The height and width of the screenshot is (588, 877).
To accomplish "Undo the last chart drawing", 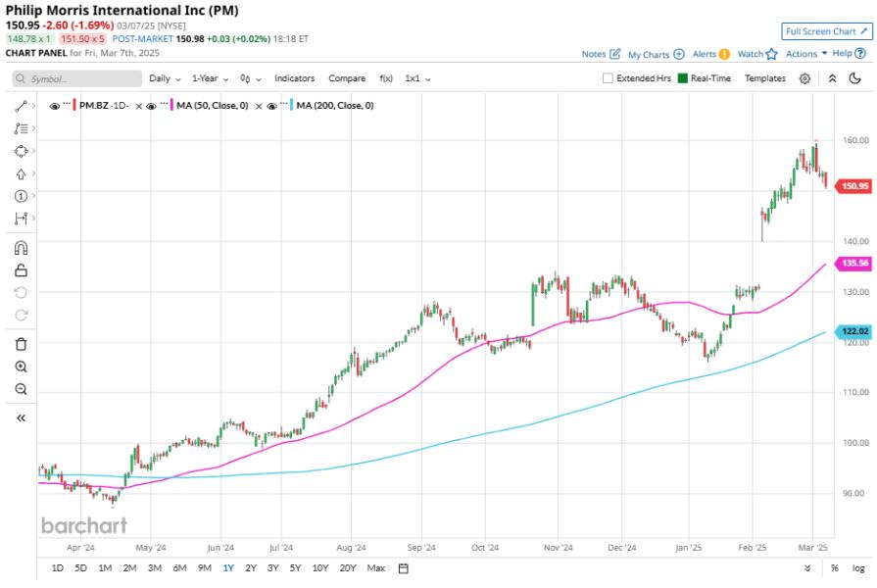I will (x=21, y=293).
